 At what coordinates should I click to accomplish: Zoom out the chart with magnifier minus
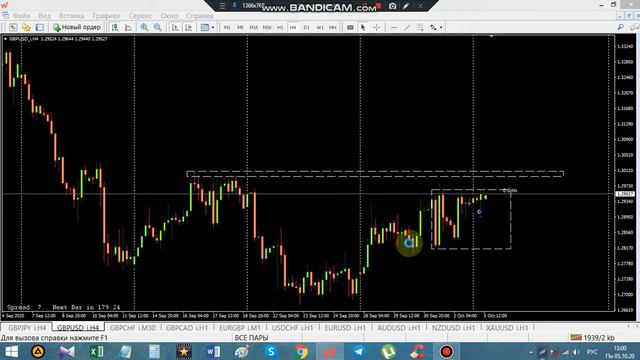(x=158, y=27)
